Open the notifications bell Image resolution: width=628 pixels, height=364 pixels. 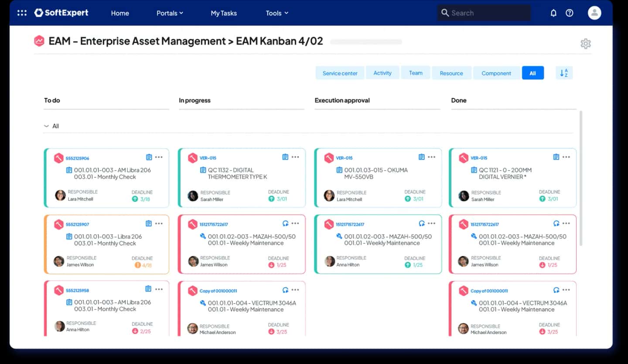(x=553, y=13)
